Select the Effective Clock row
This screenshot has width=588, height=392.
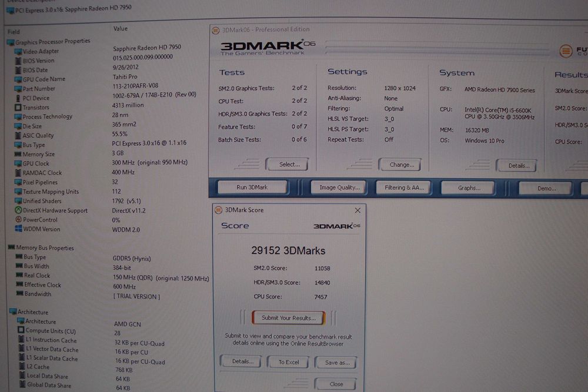pos(75,286)
